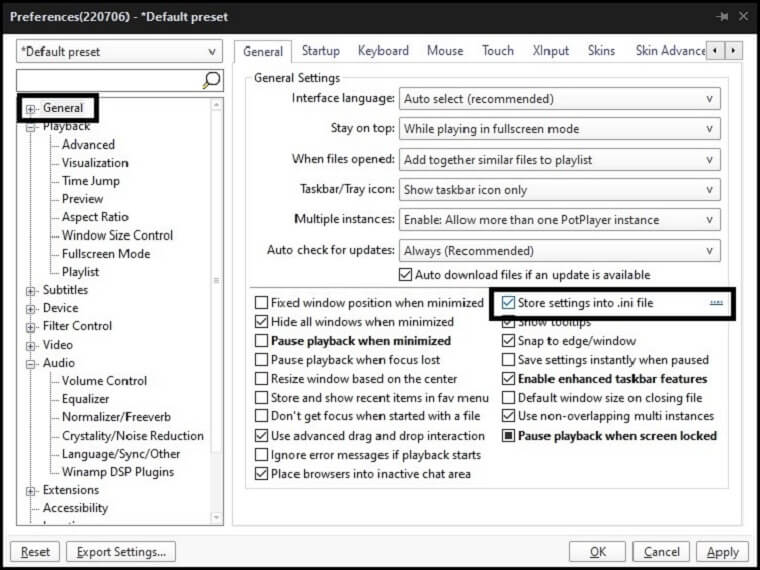Image resolution: width=760 pixels, height=570 pixels.
Task: Switch to the Keyboard tab
Action: [383, 51]
